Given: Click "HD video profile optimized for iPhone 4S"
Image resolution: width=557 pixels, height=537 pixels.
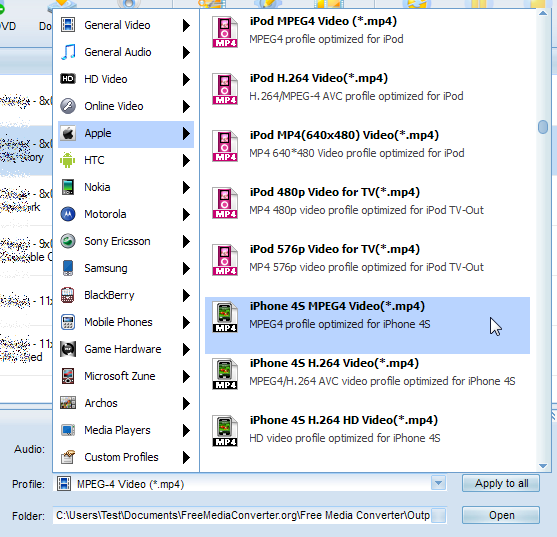Looking at the screenshot, I should coord(345,438).
